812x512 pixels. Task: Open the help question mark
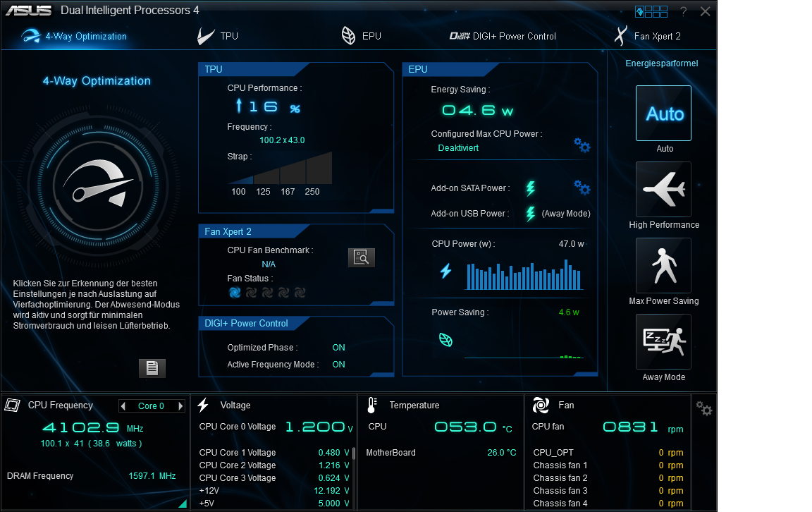[684, 11]
